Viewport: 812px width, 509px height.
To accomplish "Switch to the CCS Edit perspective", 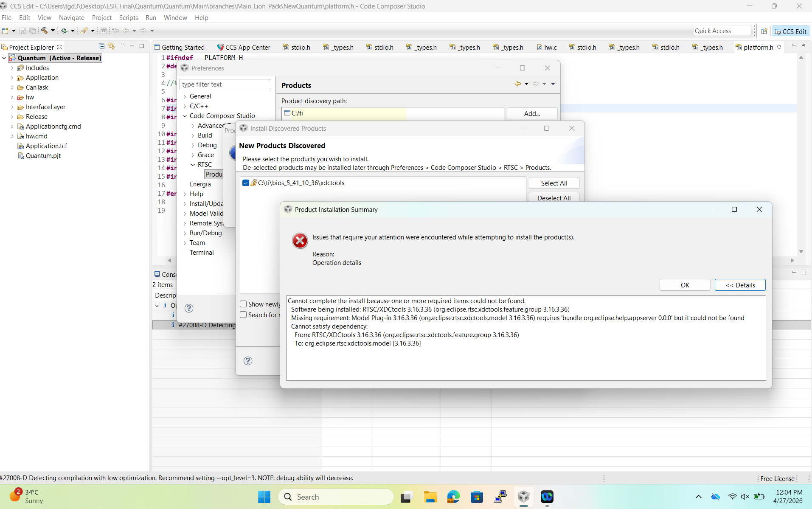I will [791, 31].
